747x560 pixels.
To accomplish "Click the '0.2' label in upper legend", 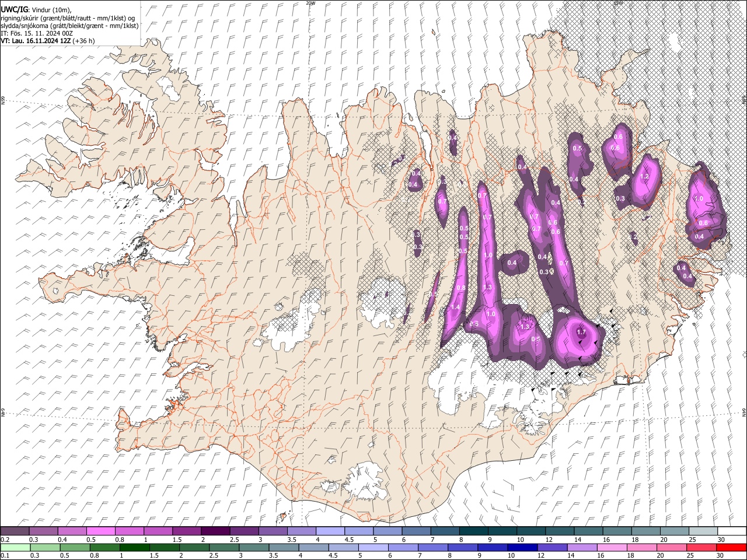I will tap(5, 540).
